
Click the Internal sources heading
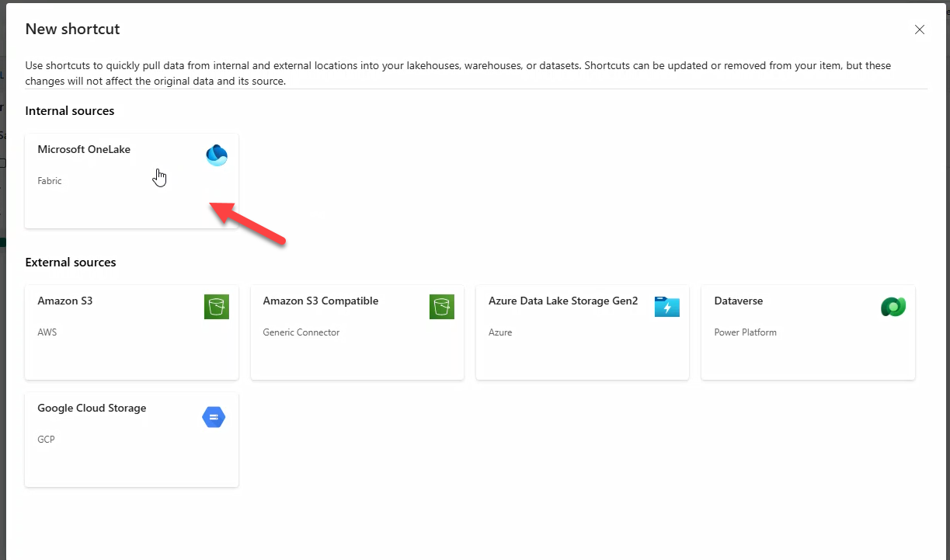[x=70, y=111]
